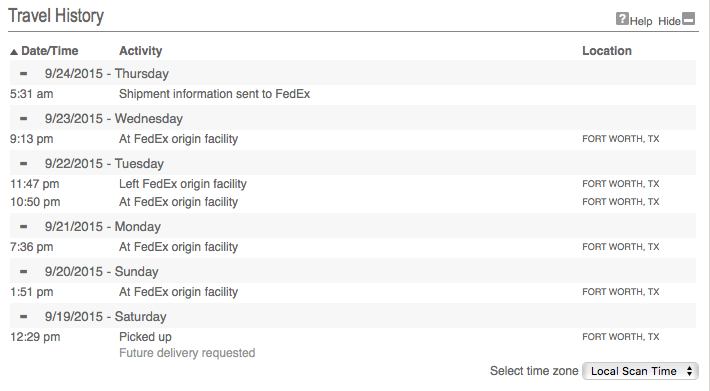This screenshot has width=710, height=391.
Task: Click the Help link text
Action: [x=641, y=21]
